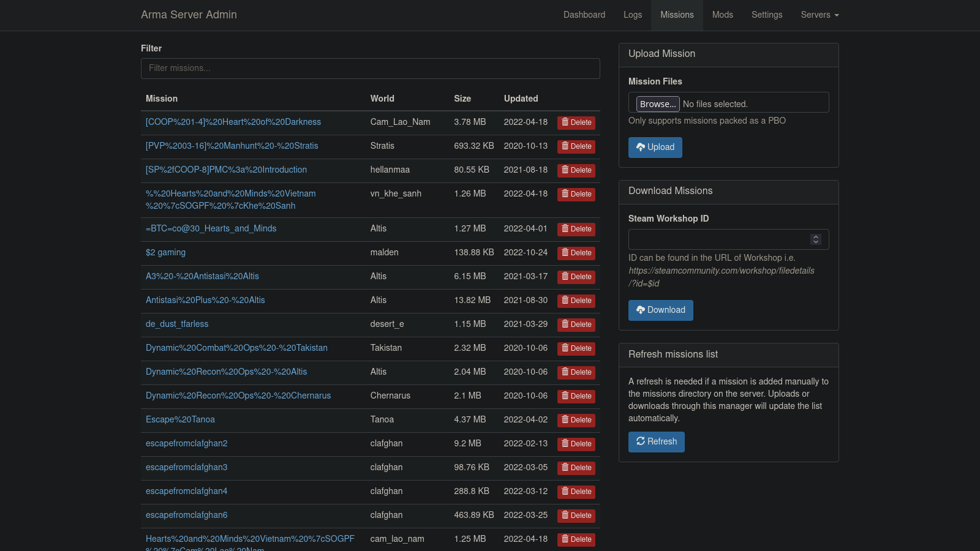This screenshot has height=551, width=980.
Task: Delete Dynamic Recon Ops Altis mission
Action: click(x=576, y=372)
